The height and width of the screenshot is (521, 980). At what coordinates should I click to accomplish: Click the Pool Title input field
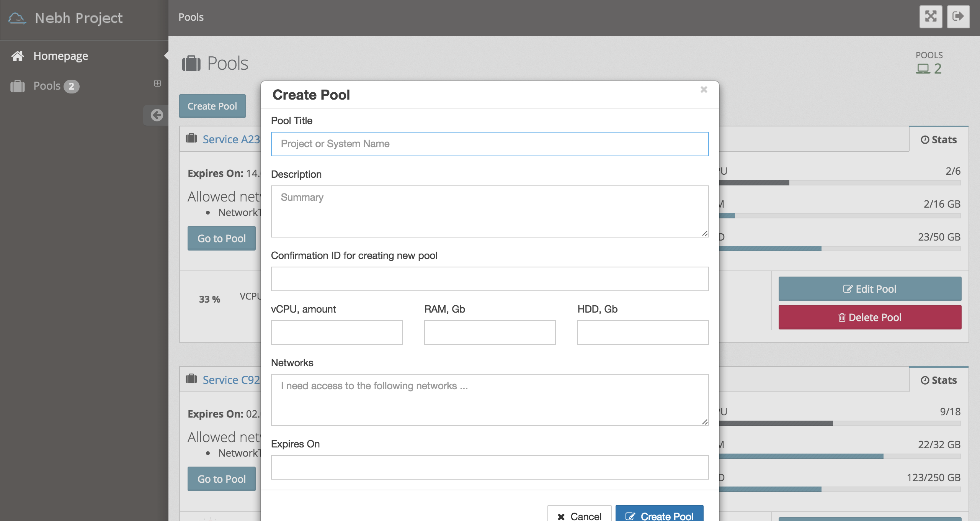coord(490,144)
